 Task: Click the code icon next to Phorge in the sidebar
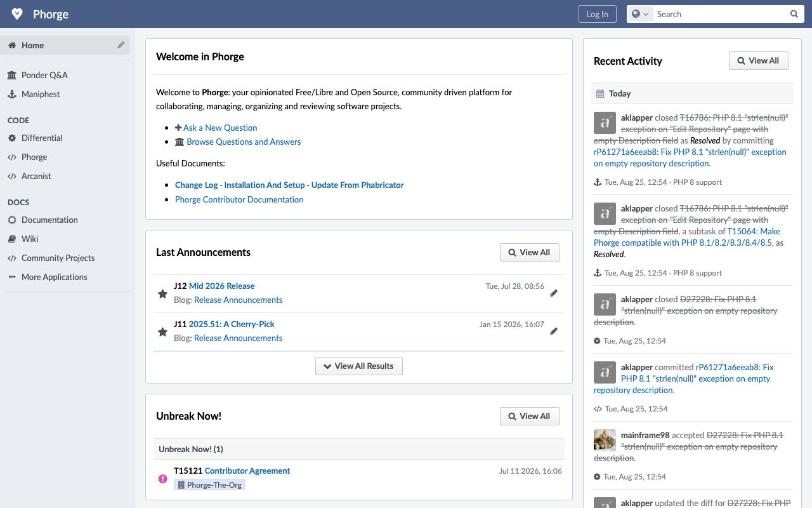pos(12,157)
